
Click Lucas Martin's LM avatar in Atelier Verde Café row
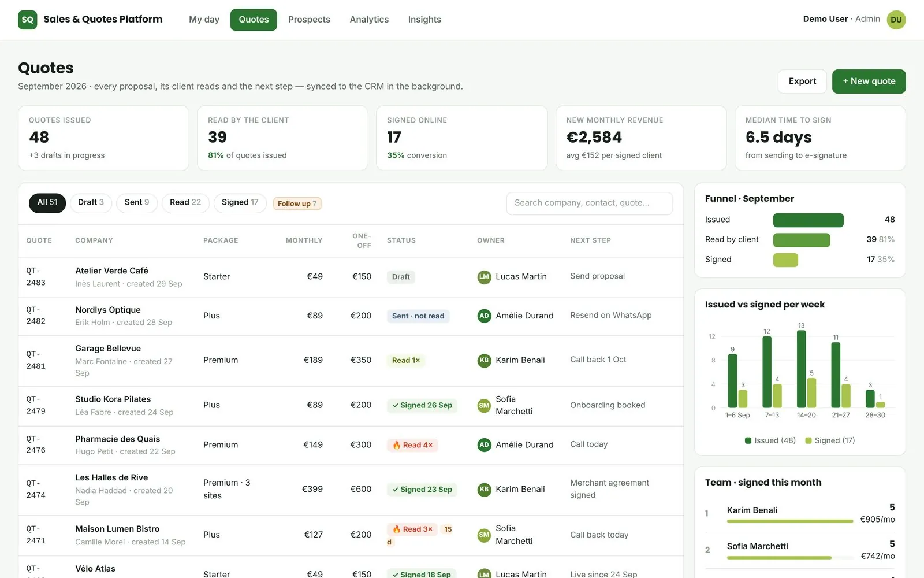484,277
